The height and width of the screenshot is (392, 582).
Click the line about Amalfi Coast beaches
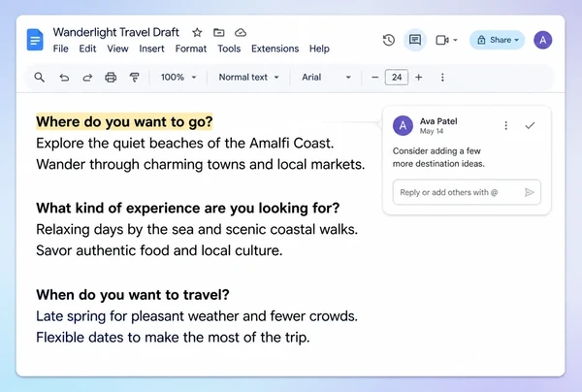(185, 144)
